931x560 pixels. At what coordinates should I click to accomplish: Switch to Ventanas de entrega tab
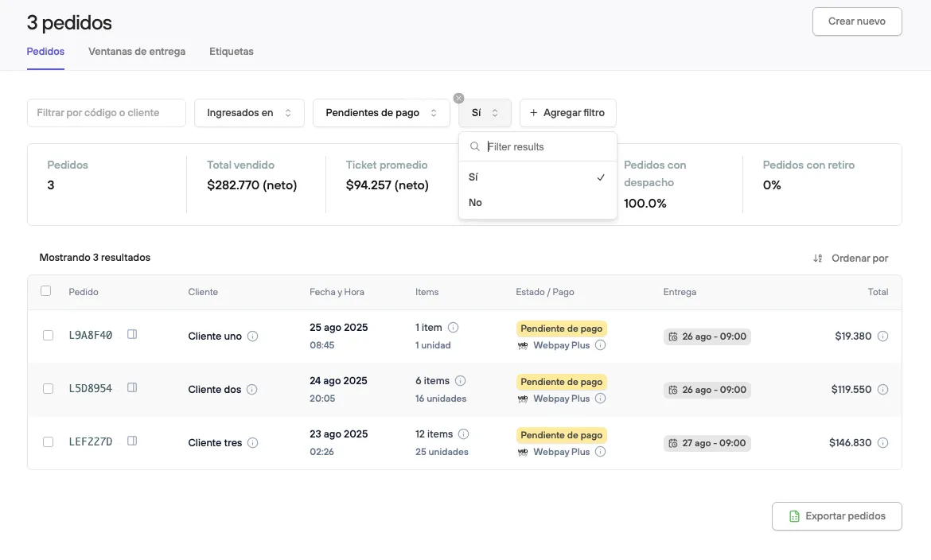point(137,52)
